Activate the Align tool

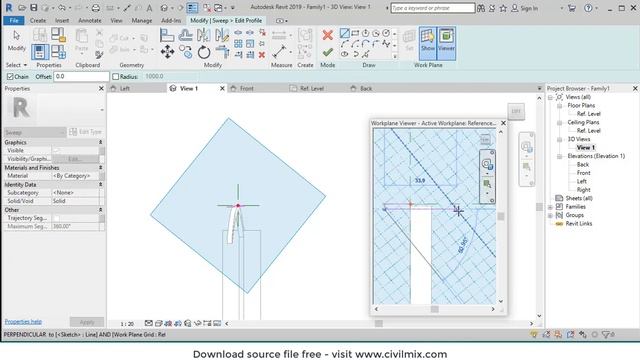(x=167, y=35)
